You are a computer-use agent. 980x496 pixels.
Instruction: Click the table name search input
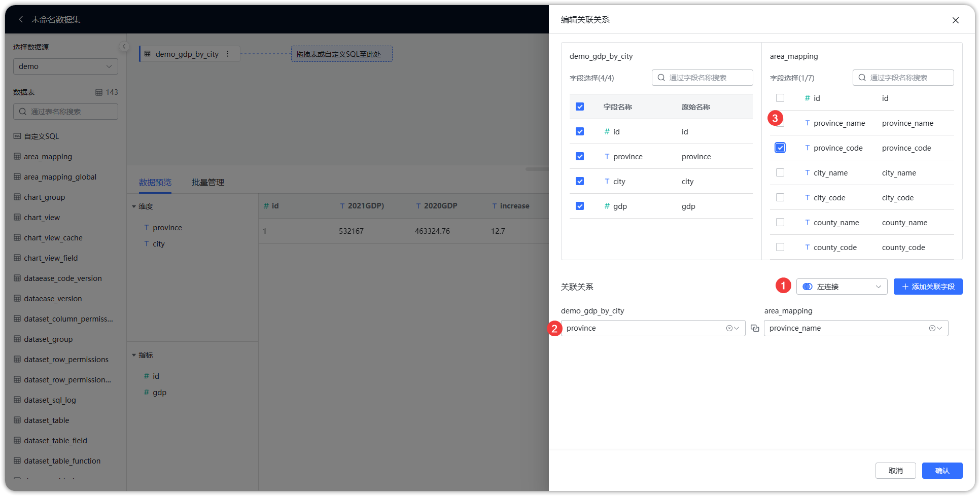click(66, 111)
